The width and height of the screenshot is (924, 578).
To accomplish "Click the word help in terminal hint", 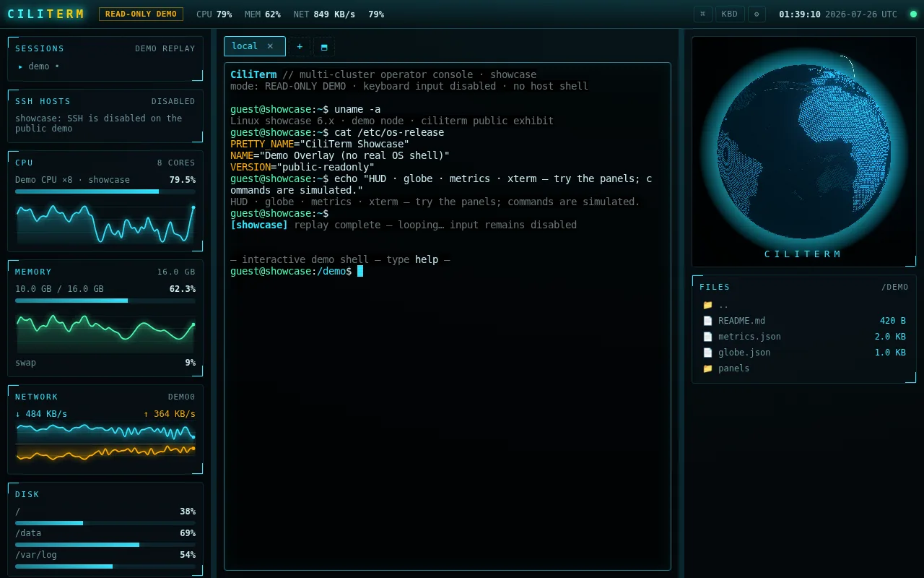I will tap(427, 259).
